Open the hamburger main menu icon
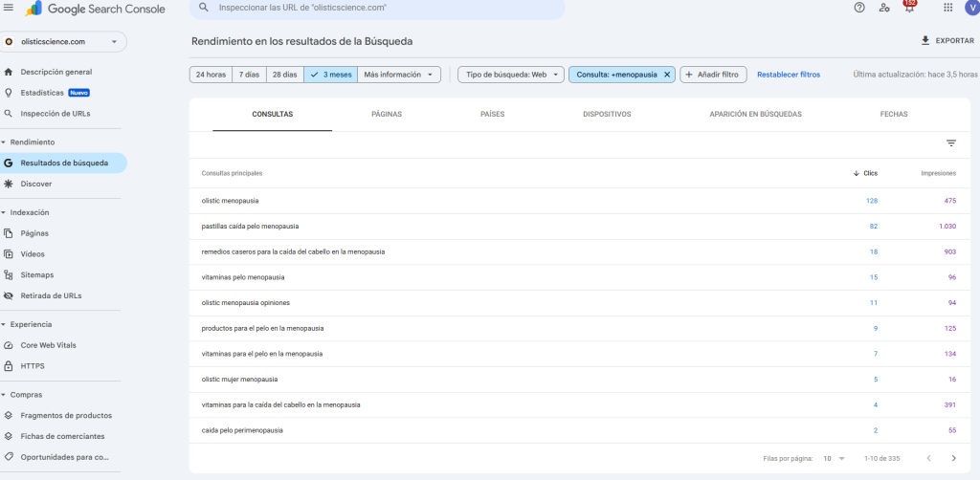This screenshot has height=480, width=980. click(9, 9)
